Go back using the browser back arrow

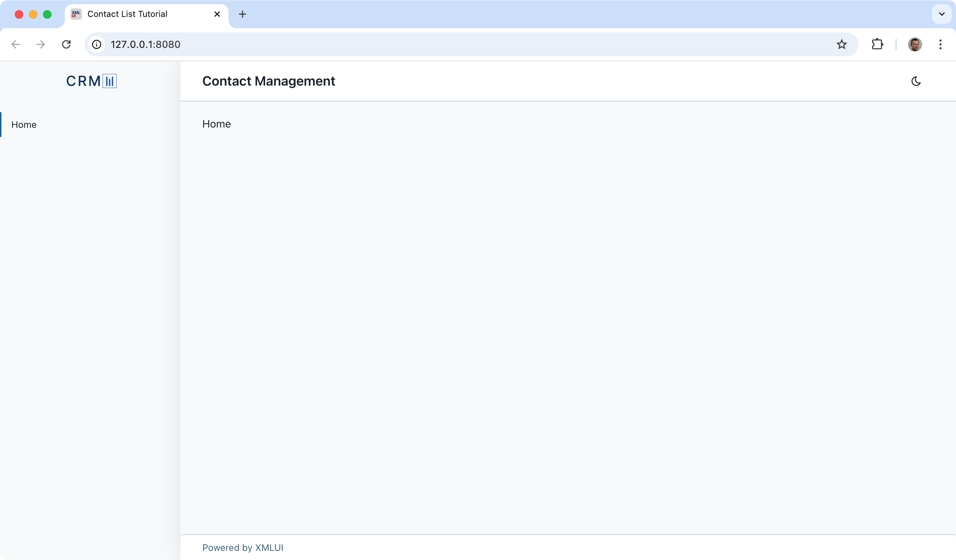[16, 44]
